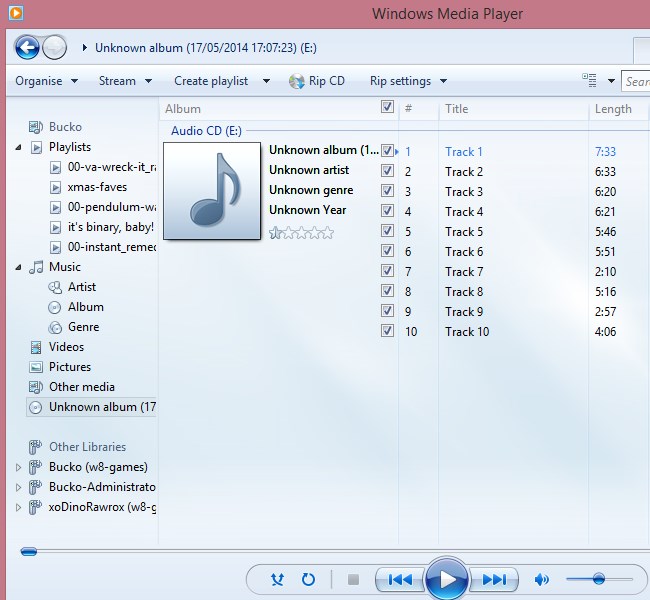Go to previous track button
This screenshot has height=600, width=650.
400,579
